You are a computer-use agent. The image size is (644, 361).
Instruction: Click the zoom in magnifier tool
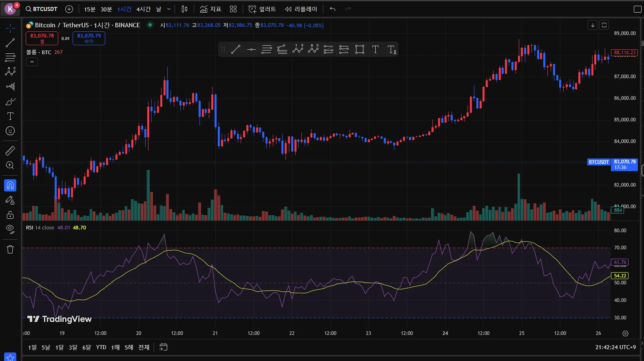(10, 165)
